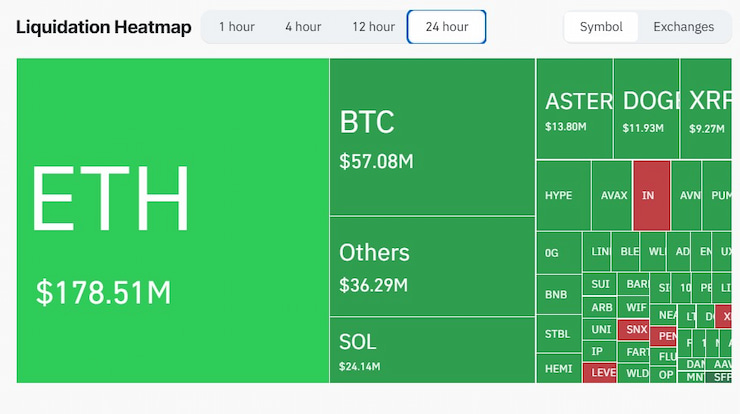Select the red LEVE tile
740x414 pixels.
599,372
